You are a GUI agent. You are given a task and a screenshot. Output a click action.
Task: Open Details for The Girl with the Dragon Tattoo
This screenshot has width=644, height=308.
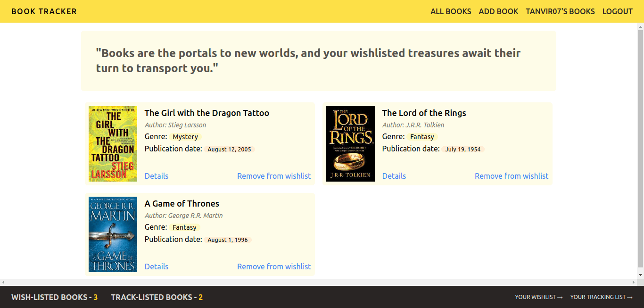157,176
